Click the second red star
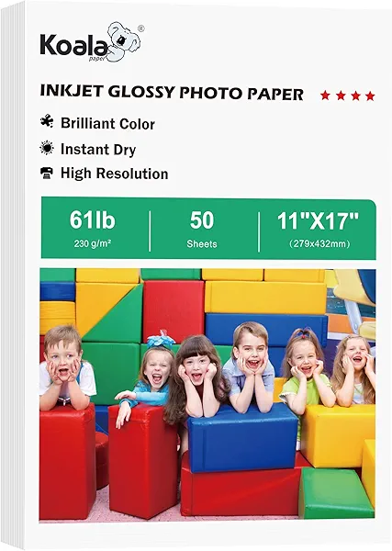The width and height of the screenshot is (392, 551). pyautogui.click(x=341, y=96)
